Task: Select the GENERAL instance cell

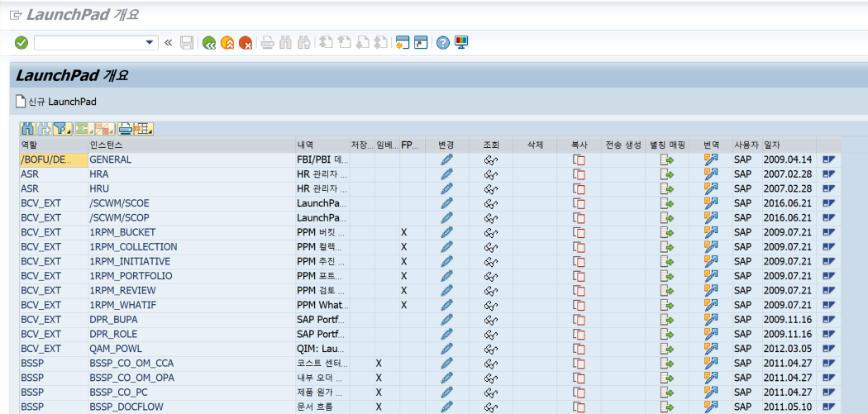Action: (x=192, y=159)
